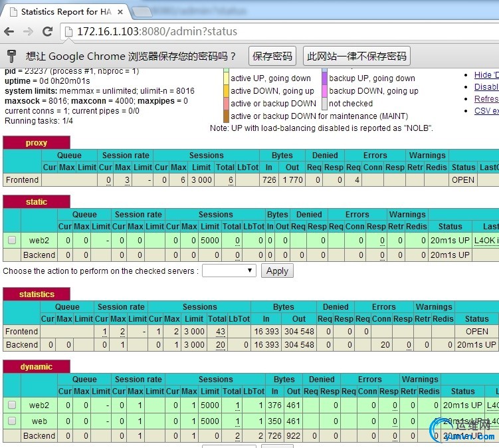The width and height of the screenshot is (499, 448).
Task: Click the browser back arrow
Action: [x=10, y=31]
